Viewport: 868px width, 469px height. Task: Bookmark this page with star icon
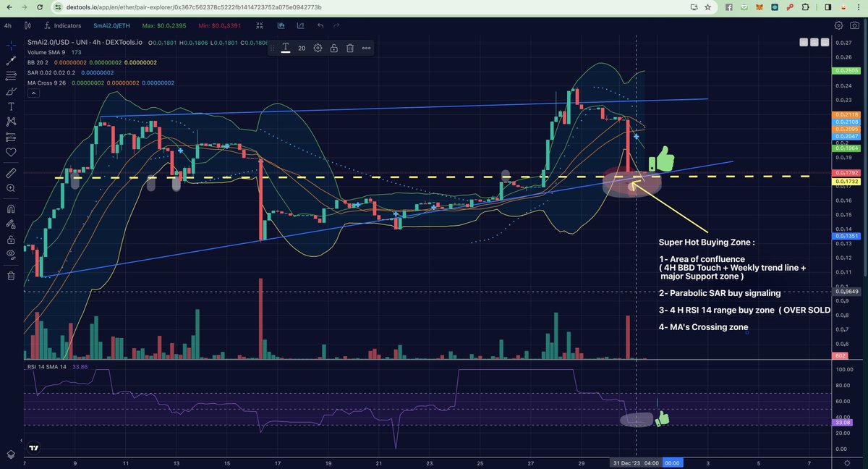707,7
